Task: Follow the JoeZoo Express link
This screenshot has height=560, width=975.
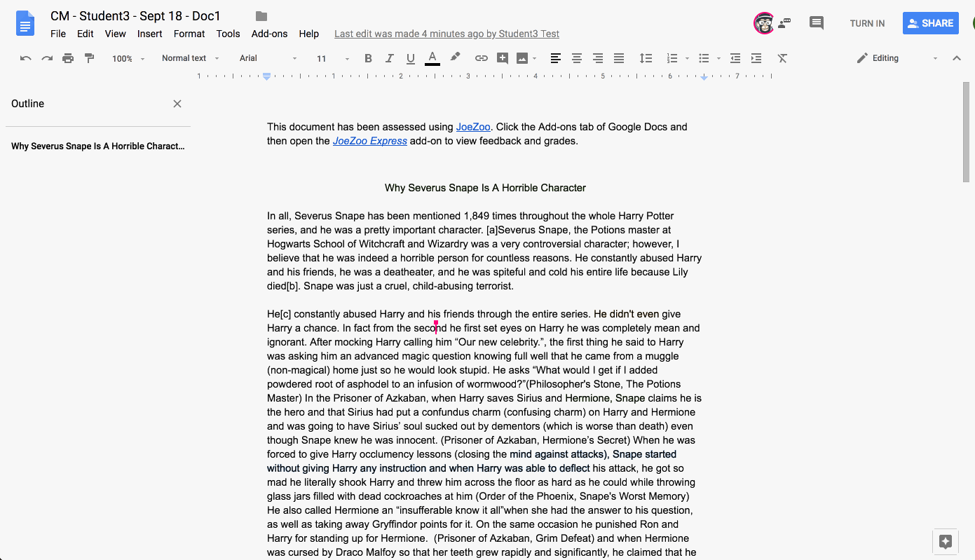Action: [369, 141]
